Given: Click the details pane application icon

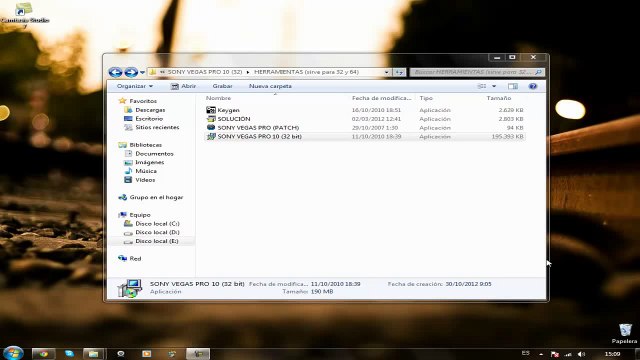Looking at the screenshot, I should click(x=130, y=288).
